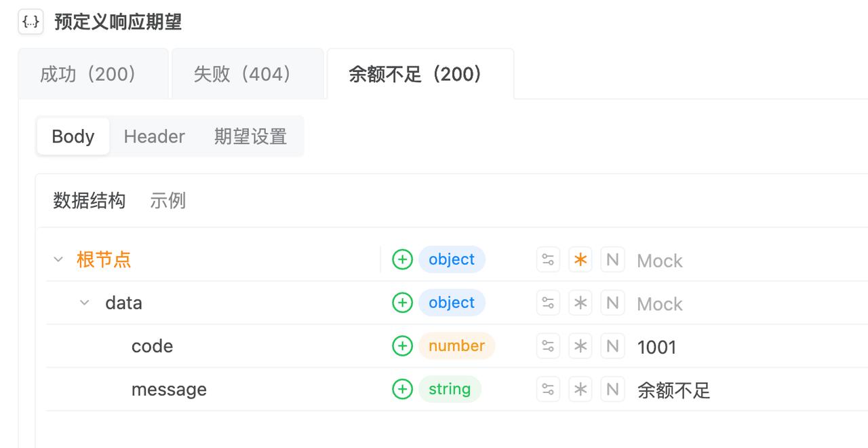Viewport: 868px width, 448px height.
Task: Open advanced settings for the code field
Action: pyautogui.click(x=548, y=347)
